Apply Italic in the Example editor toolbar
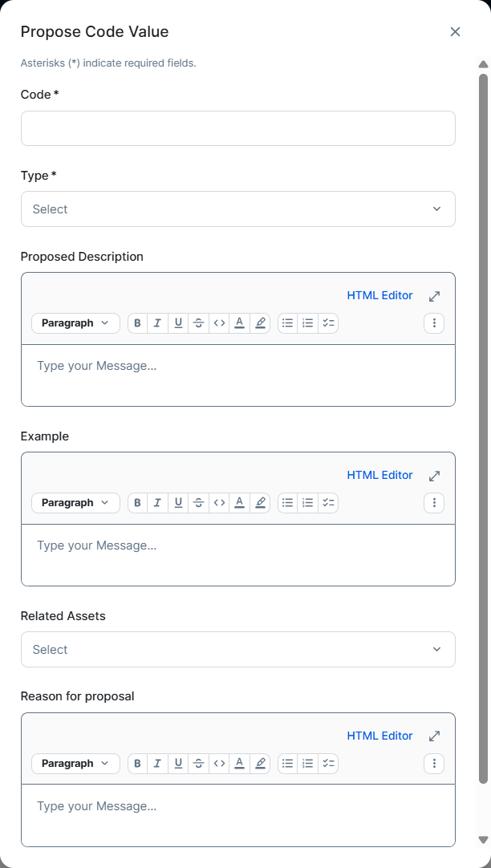The width and height of the screenshot is (491, 868). (x=158, y=503)
